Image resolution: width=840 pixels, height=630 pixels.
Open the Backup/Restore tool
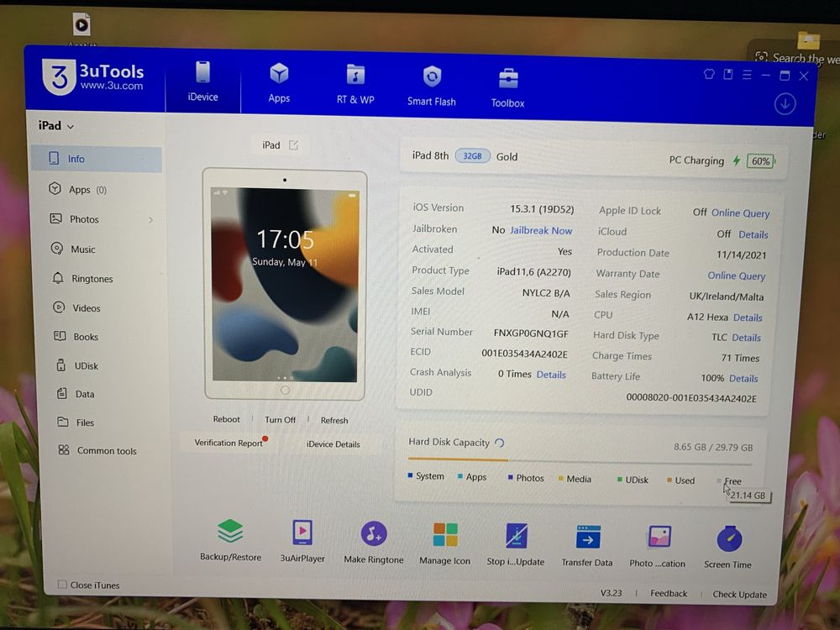pyautogui.click(x=230, y=539)
